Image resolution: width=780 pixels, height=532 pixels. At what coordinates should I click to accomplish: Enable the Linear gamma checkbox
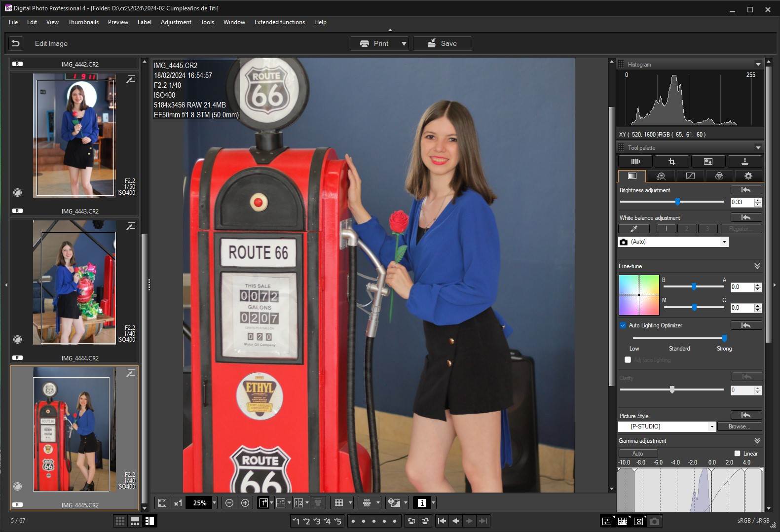click(737, 454)
